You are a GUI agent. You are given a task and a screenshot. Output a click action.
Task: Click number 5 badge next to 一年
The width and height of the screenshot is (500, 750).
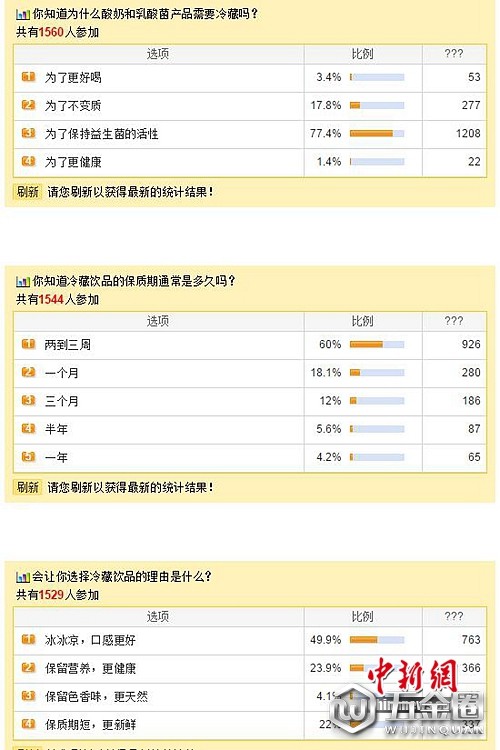(x=29, y=457)
